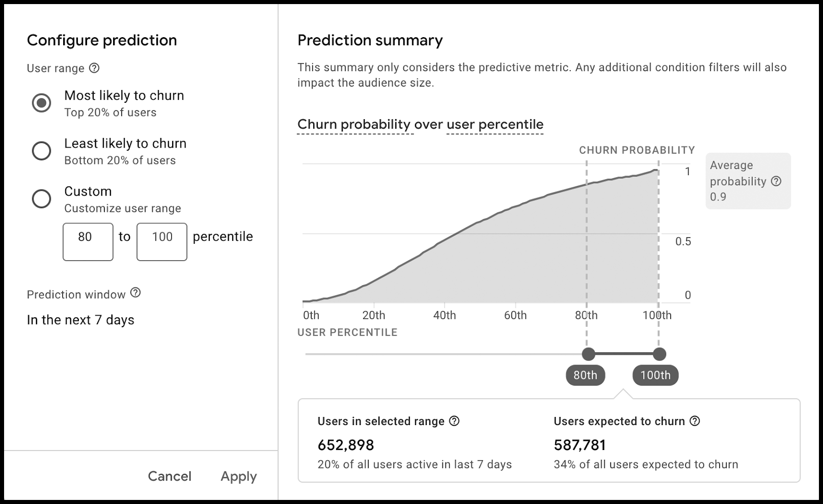
Task: Click help icon beside Users expected to churn
Action: click(x=695, y=421)
